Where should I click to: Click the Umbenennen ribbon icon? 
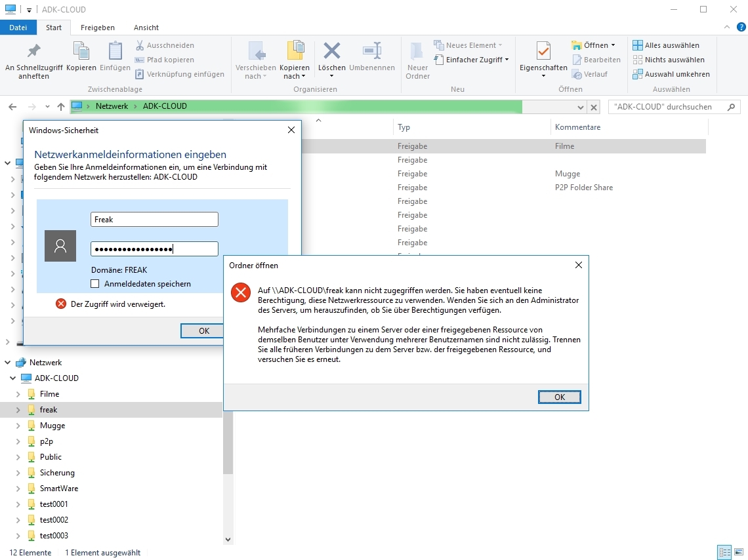pyautogui.click(x=371, y=50)
